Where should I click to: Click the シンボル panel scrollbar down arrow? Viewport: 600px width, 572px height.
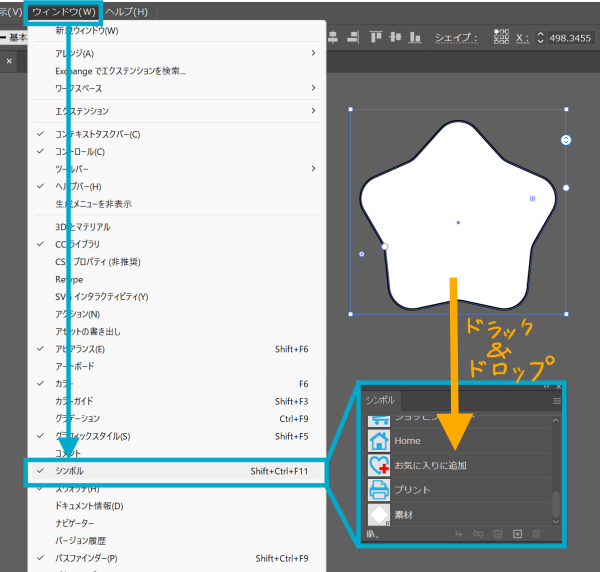[x=556, y=520]
